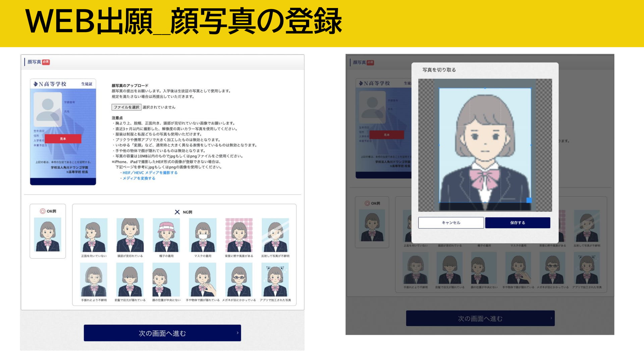Image resolution: width=644 pixels, height=360 pixels.
Task: Click dimmed アプリで加工された写真 thumbnail in right screenshot
Action: [587, 268]
